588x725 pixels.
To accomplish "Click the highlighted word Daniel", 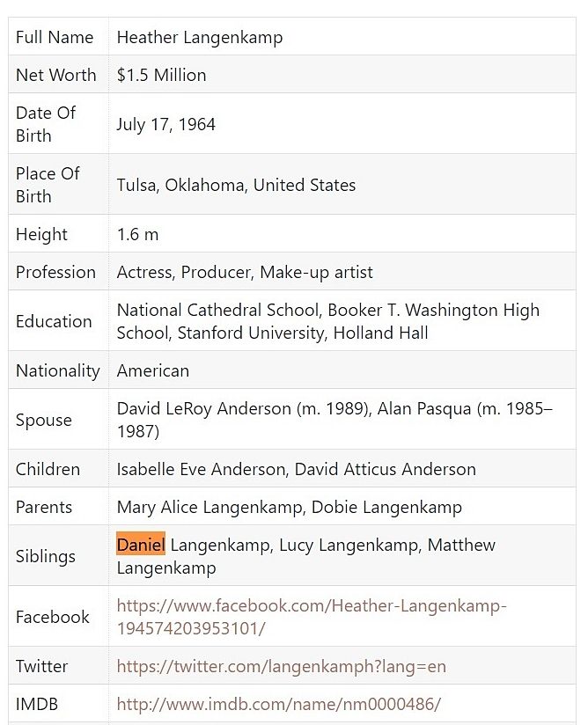I will coord(141,545).
